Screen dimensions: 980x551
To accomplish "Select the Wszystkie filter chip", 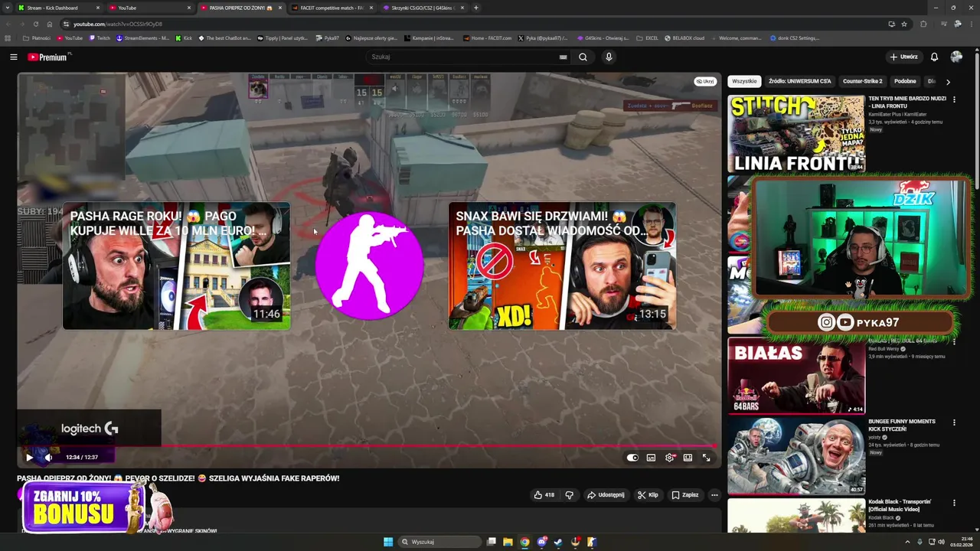I will [744, 81].
